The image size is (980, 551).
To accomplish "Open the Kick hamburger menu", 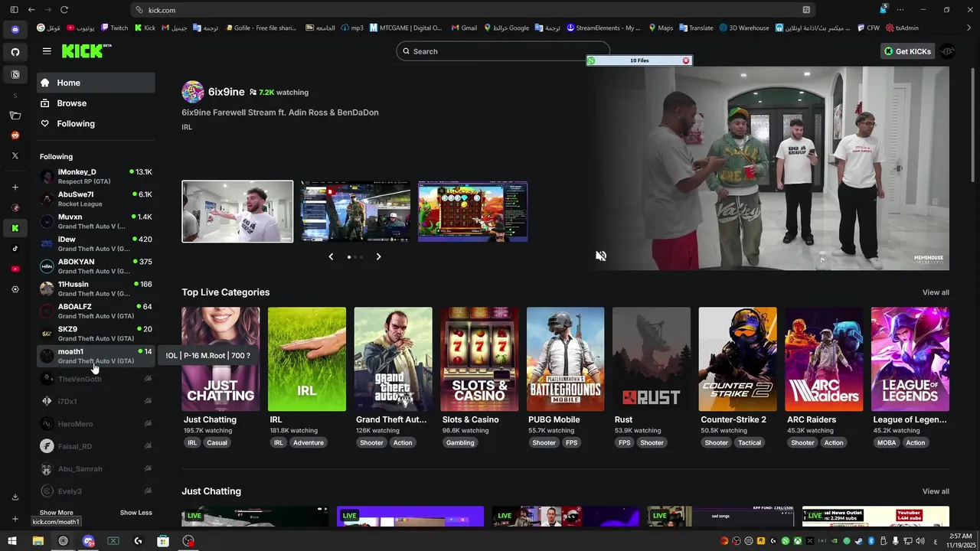I will 47,51.
